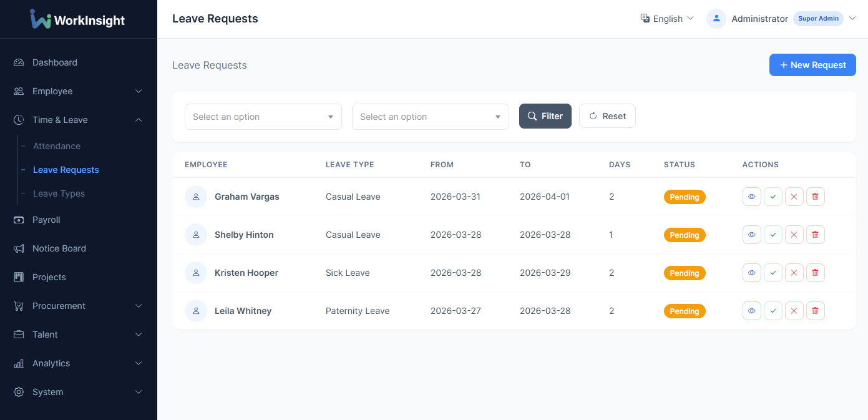Click the Dashboard gauge icon in the sidebar
Image resolution: width=868 pixels, height=420 pixels.
tap(19, 62)
